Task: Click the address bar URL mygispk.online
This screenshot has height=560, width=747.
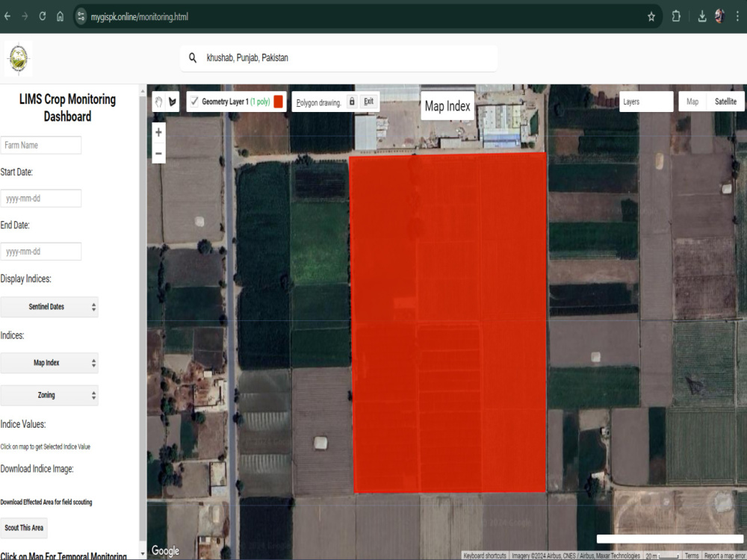Action: (x=140, y=16)
